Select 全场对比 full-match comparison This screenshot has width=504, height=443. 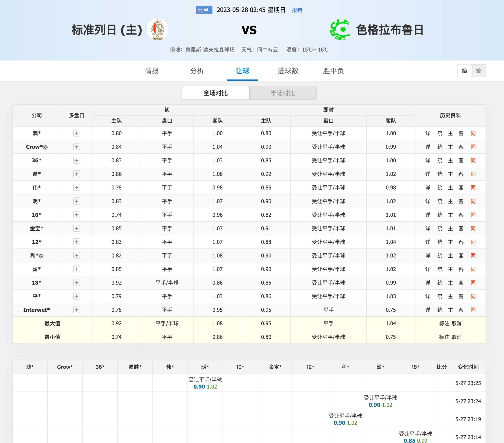[x=216, y=93]
